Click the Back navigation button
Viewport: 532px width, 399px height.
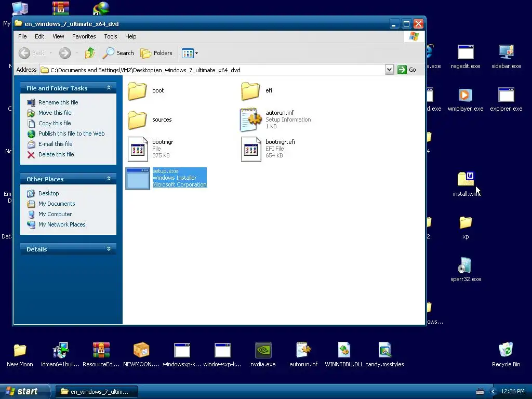[32, 53]
